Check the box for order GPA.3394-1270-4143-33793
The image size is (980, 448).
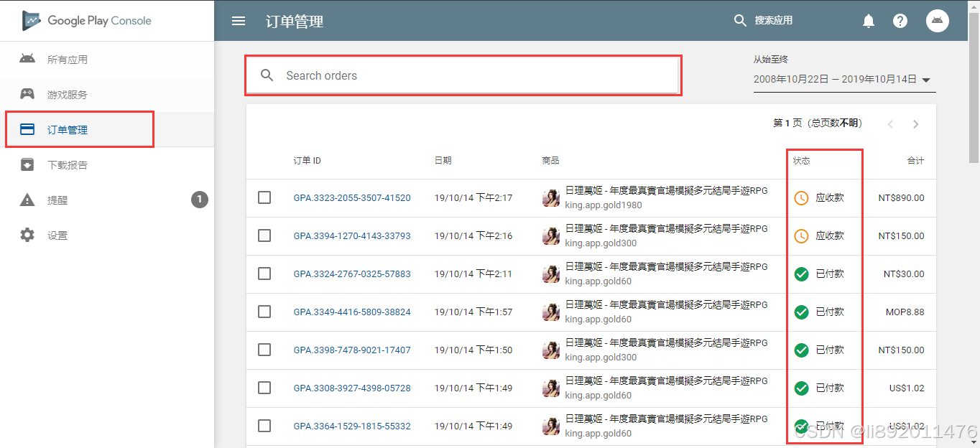264,235
